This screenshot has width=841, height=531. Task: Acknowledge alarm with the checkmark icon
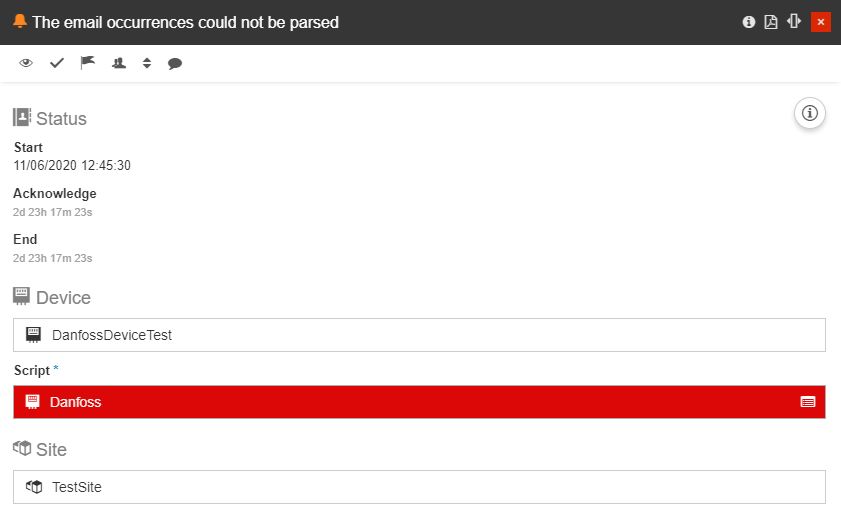[x=57, y=63]
